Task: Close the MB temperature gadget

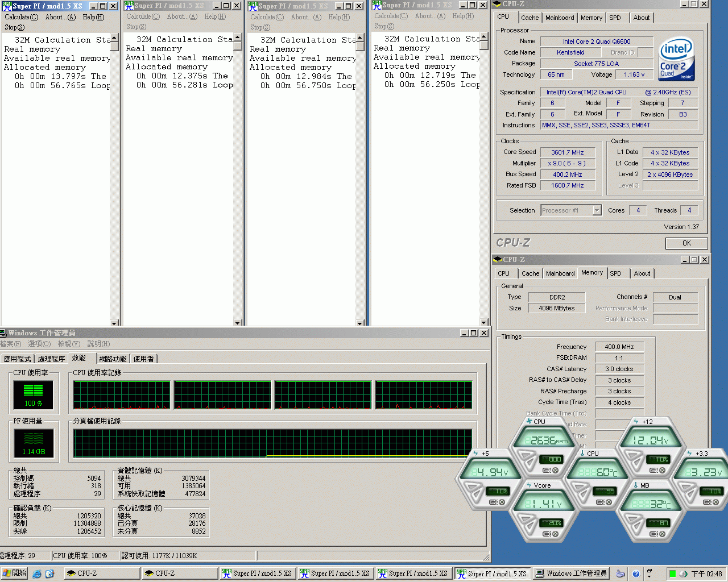Action: click(662, 534)
